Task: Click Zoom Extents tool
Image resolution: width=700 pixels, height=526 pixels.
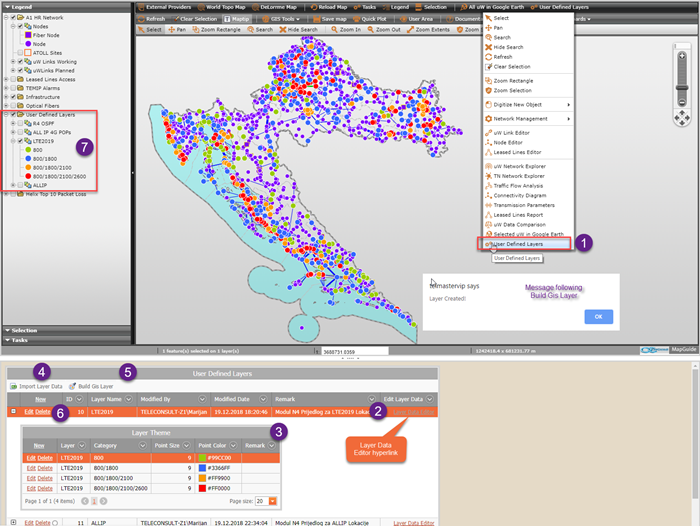Action: click(x=428, y=29)
